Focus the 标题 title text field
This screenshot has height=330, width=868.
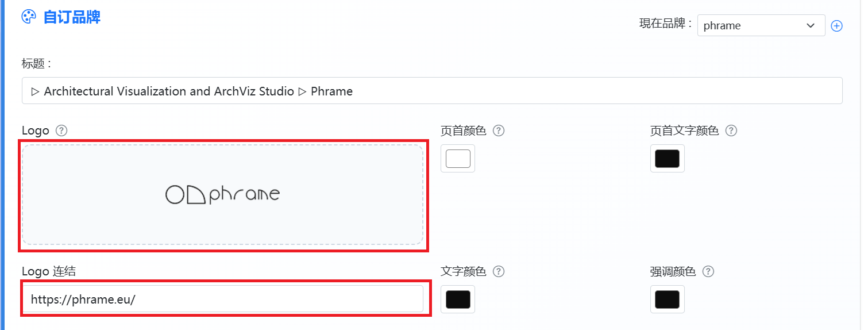[x=432, y=91]
